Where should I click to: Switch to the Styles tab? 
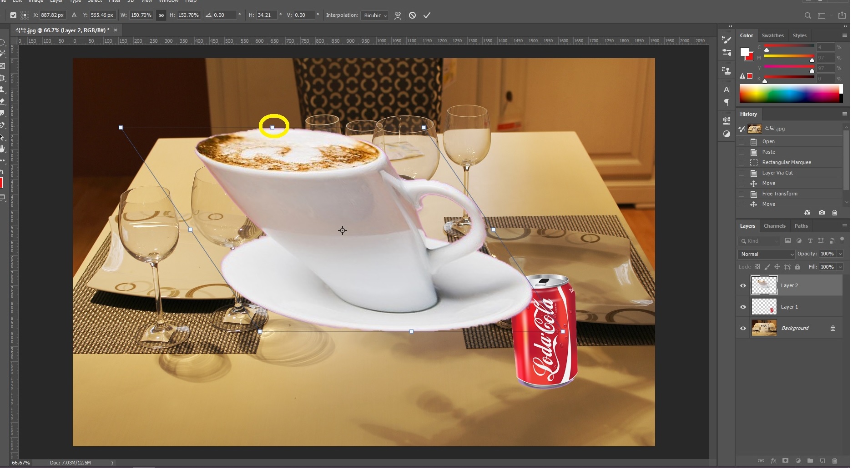pyautogui.click(x=799, y=35)
